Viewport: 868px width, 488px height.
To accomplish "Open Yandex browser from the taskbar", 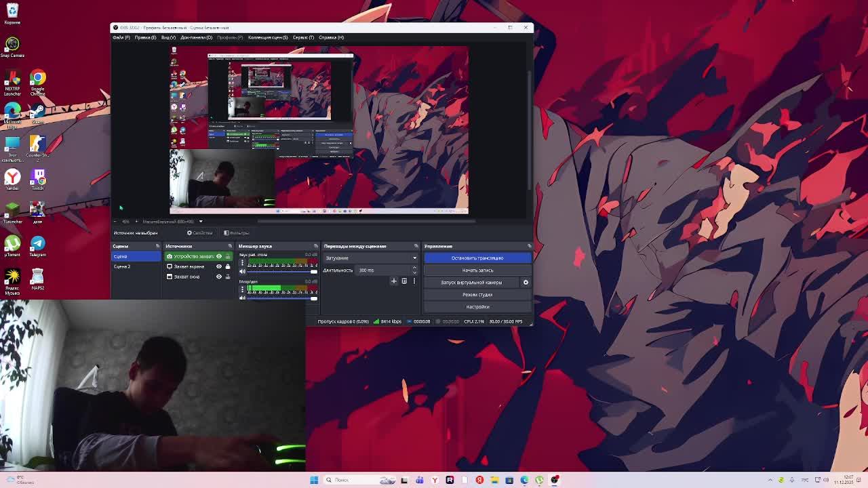I will pyautogui.click(x=435, y=480).
